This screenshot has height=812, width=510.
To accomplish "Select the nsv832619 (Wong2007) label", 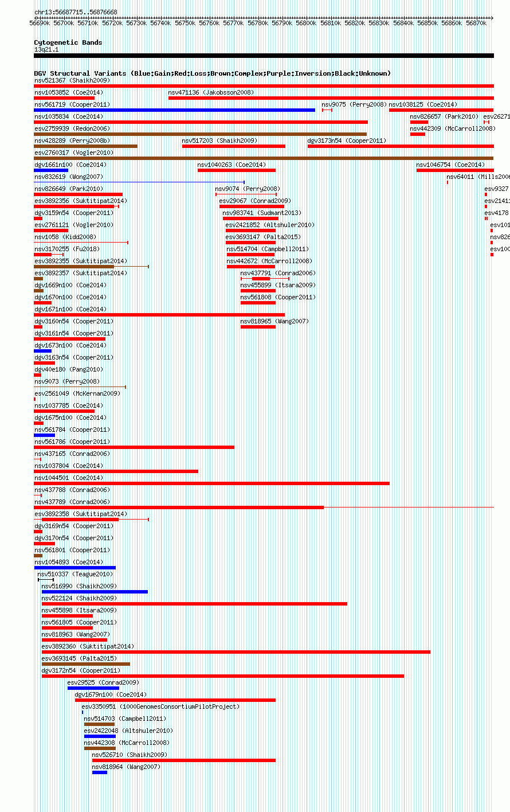I will 69,177.
